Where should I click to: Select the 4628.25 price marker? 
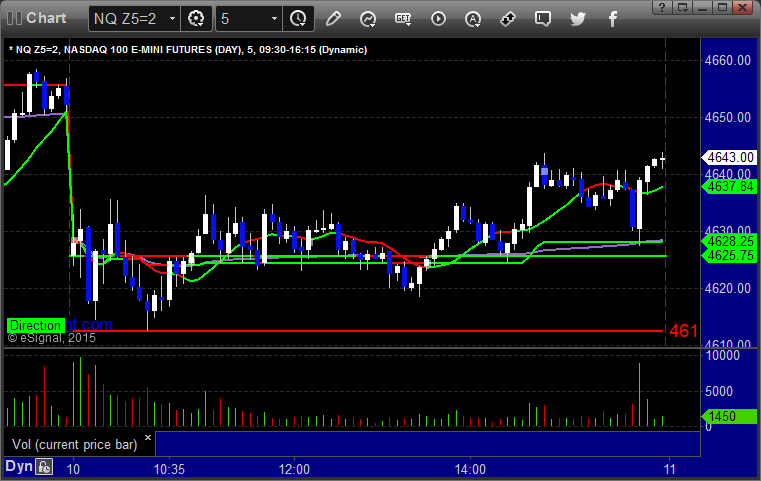click(x=729, y=241)
